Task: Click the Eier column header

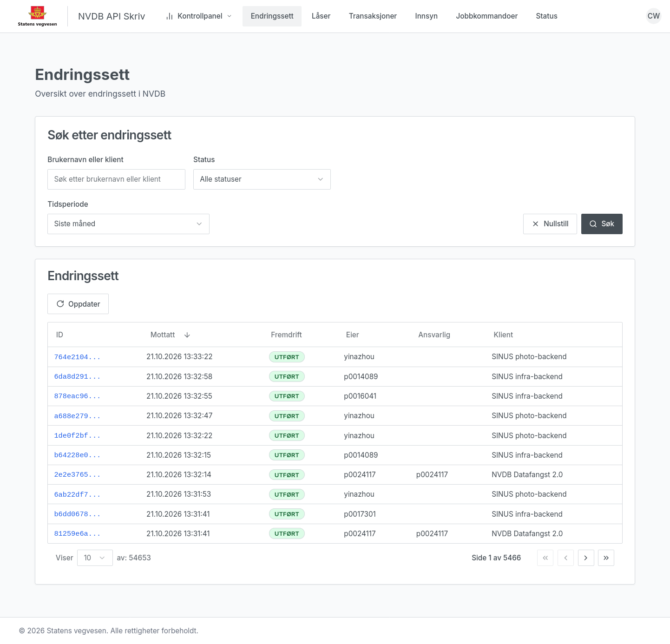Action: pos(352,335)
